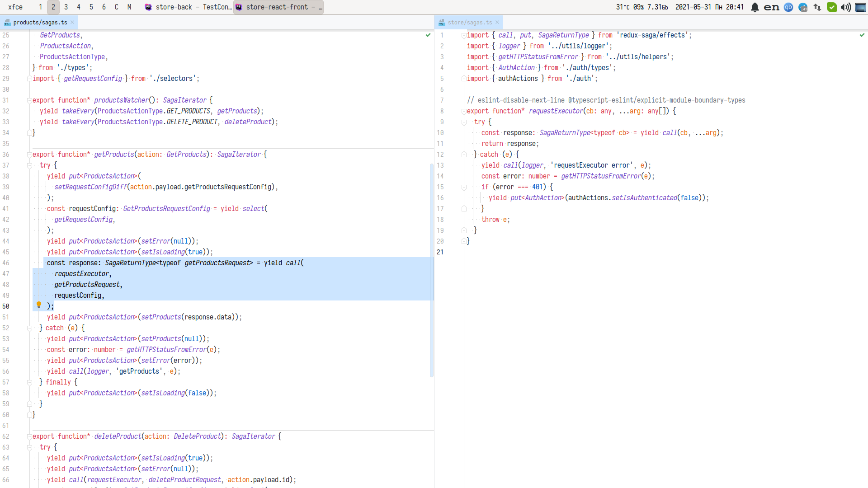Viewport: 868px width, 488px height.
Task: Select the store/sagas.ts editor tab
Action: coord(469,22)
